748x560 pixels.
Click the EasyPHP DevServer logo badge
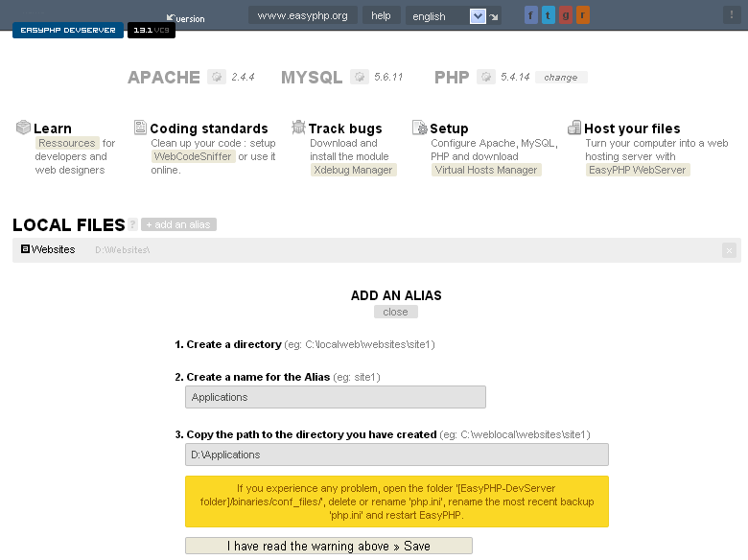pyautogui.click(x=68, y=30)
